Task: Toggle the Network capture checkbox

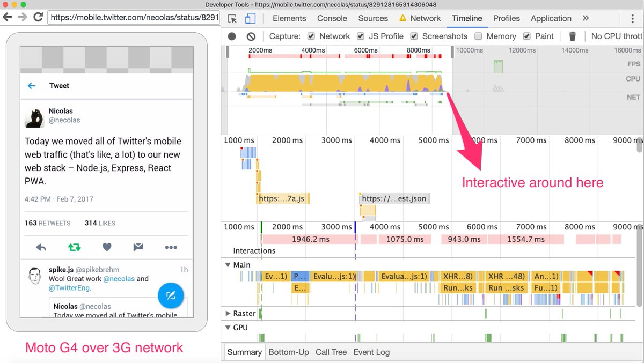Action: pyautogui.click(x=311, y=36)
